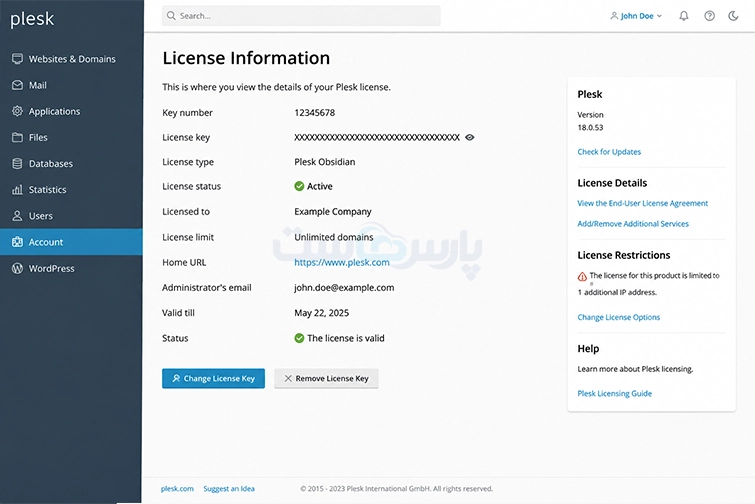Open Plesk Licensing Guide link
The width and height of the screenshot is (755, 504).
point(614,393)
